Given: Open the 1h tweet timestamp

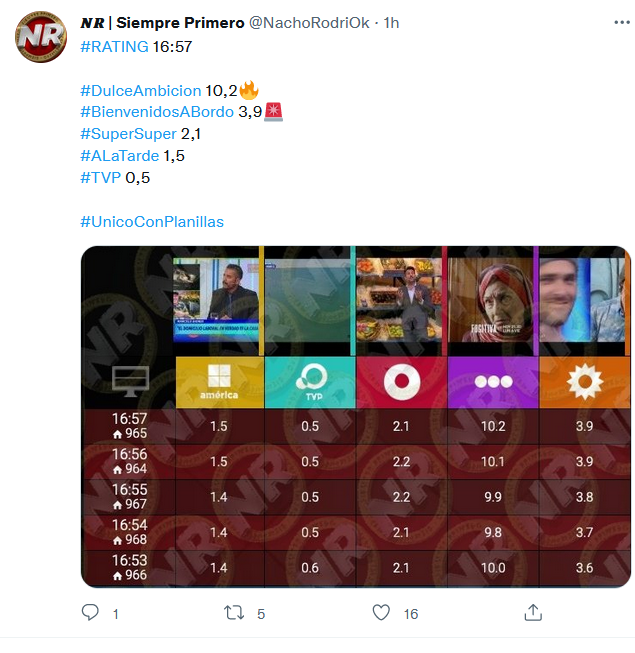Looking at the screenshot, I should (x=391, y=23).
